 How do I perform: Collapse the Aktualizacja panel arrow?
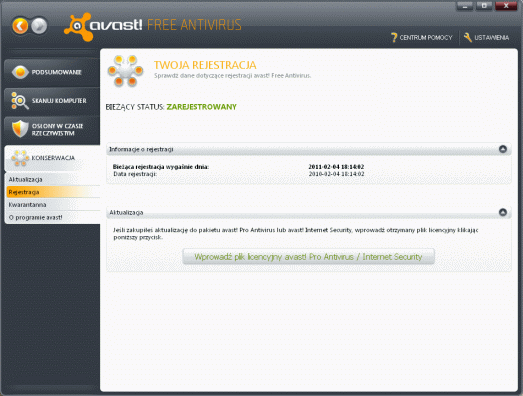pos(503,212)
